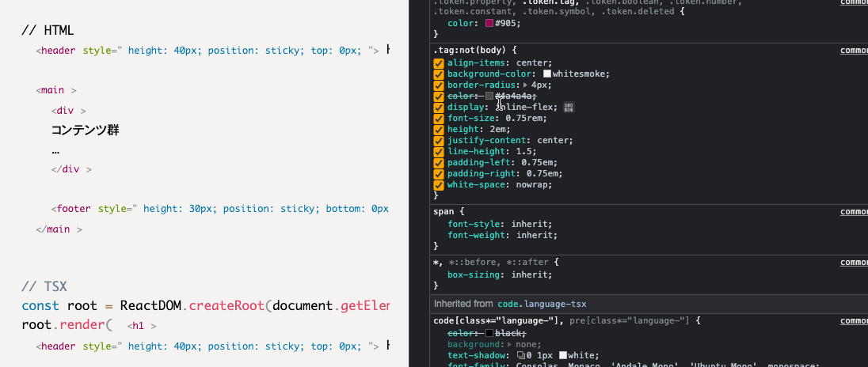Image resolution: width=868 pixels, height=367 pixels.
Task: Click the opening main tag in code
Action: point(56,90)
